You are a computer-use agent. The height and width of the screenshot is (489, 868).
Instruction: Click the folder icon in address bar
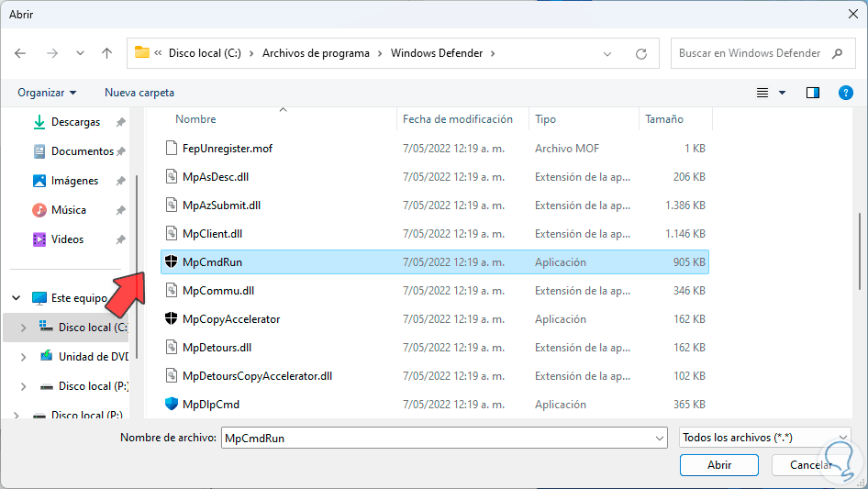click(142, 52)
